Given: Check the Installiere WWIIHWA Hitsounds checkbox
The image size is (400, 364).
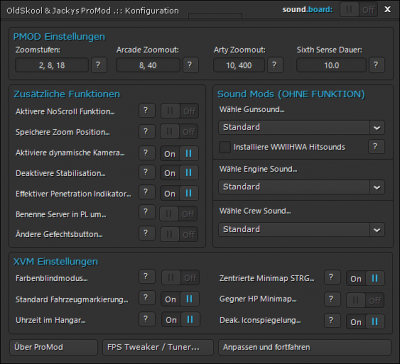Looking at the screenshot, I should pos(225,147).
